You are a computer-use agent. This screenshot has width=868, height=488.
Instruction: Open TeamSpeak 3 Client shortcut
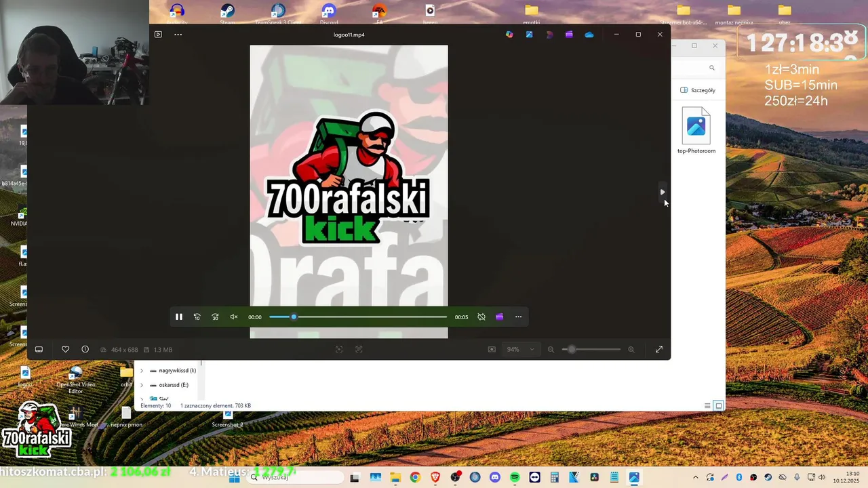pyautogui.click(x=278, y=14)
